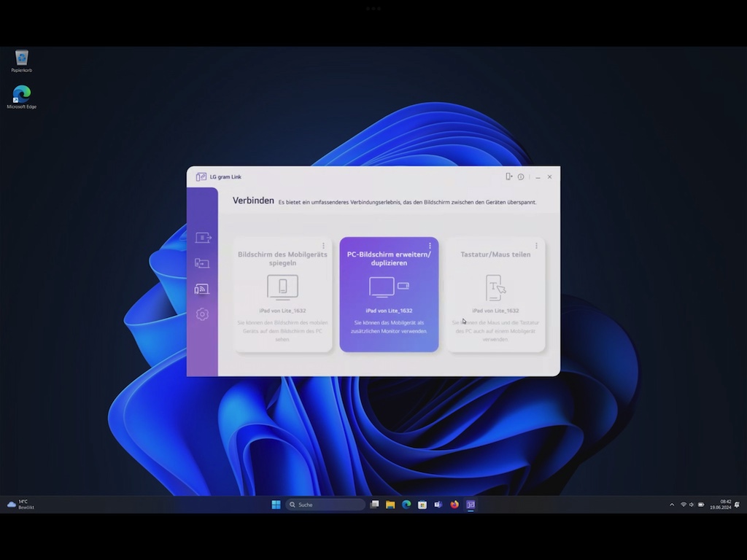Open the file sharing sidebar section
The image size is (747, 560).
(x=203, y=238)
